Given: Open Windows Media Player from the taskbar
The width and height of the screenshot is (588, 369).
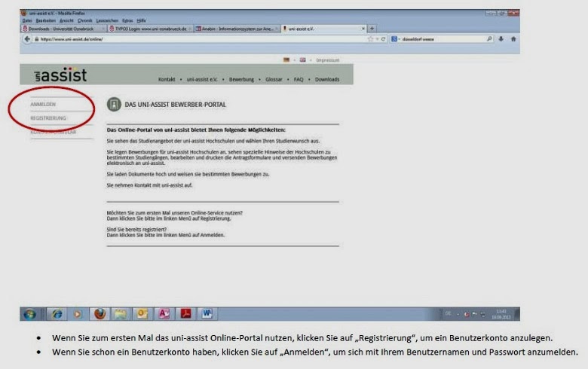Looking at the screenshot, I should pyautogui.click(x=77, y=314).
